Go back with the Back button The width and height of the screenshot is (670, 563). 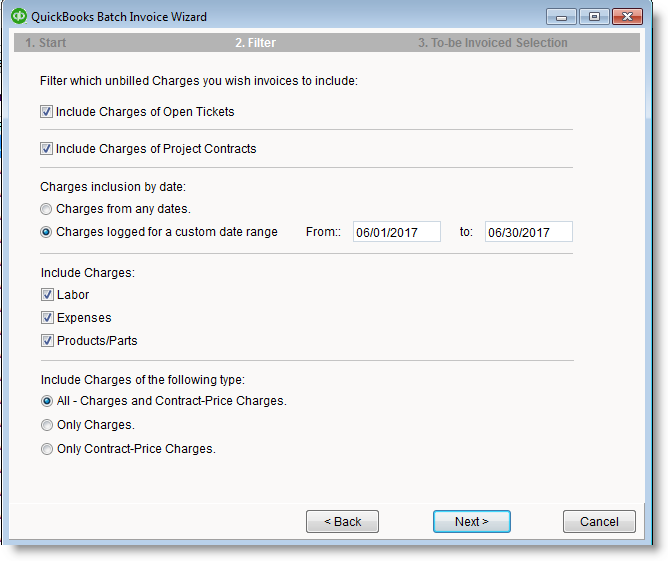point(342,522)
